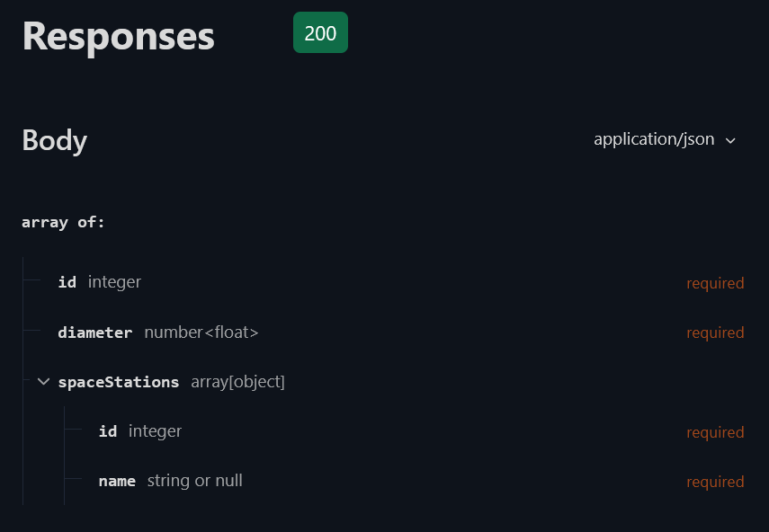769x532 pixels.
Task: Click required label on nested id row
Action: tap(715, 432)
